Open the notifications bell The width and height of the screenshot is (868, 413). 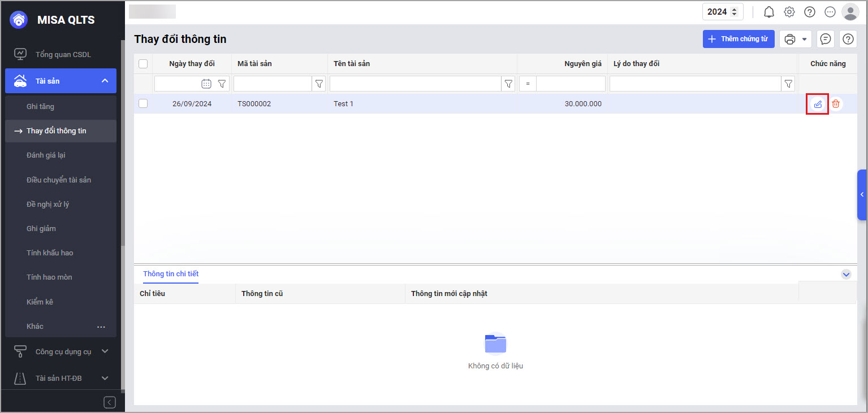click(769, 12)
